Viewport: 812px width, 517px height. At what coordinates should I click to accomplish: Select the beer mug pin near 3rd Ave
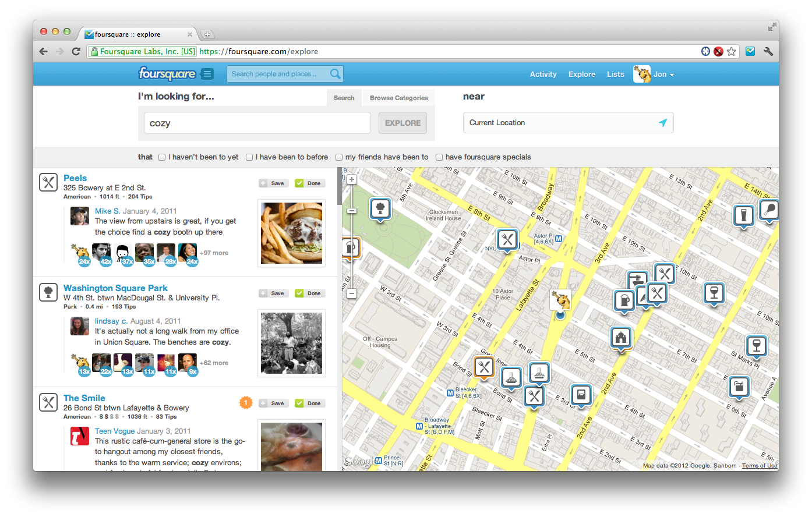[x=624, y=302]
